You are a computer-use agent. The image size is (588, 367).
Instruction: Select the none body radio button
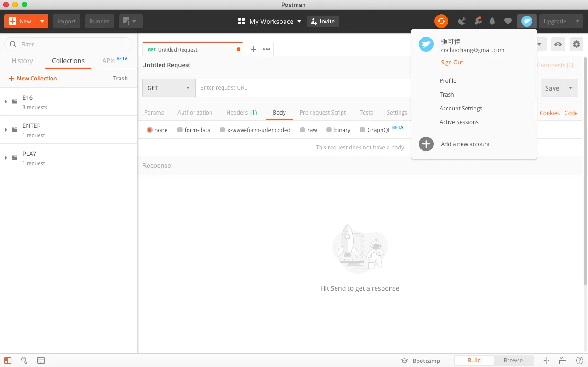click(149, 130)
